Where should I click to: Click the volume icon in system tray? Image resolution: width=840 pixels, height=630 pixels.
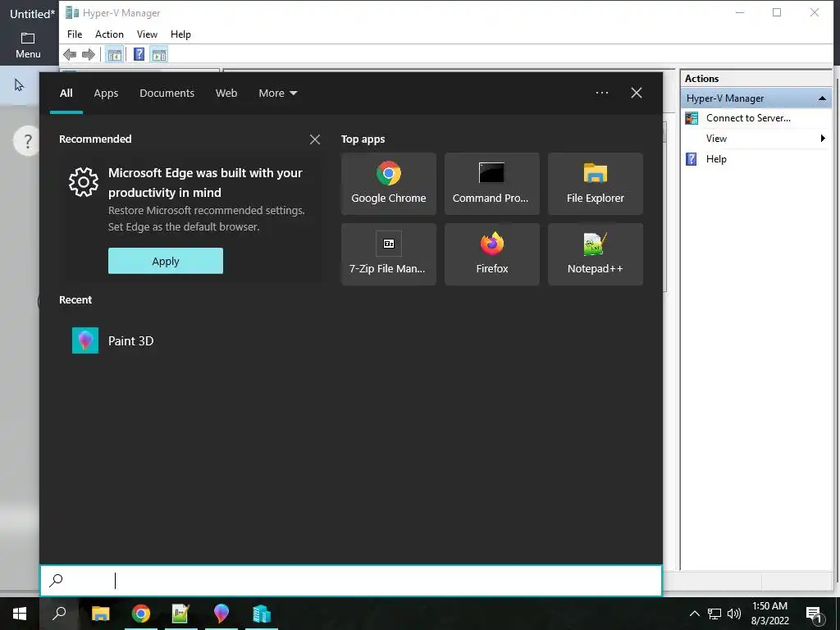click(x=734, y=614)
